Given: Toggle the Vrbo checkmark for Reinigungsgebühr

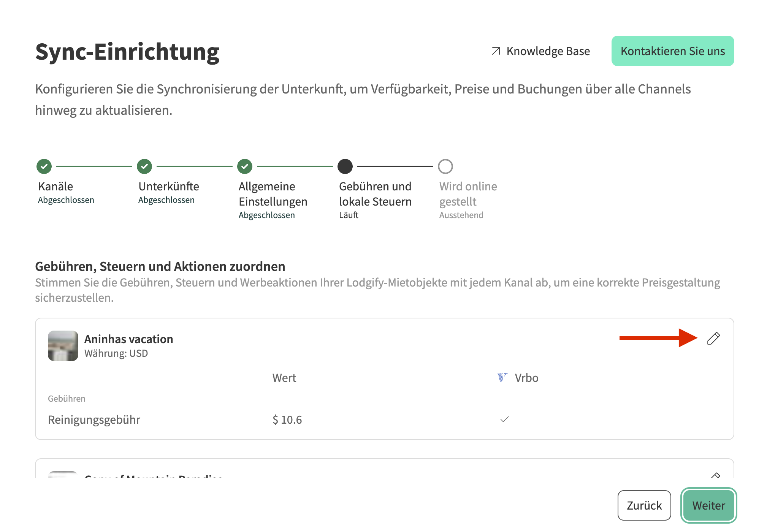Looking at the screenshot, I should coord(504,420).
